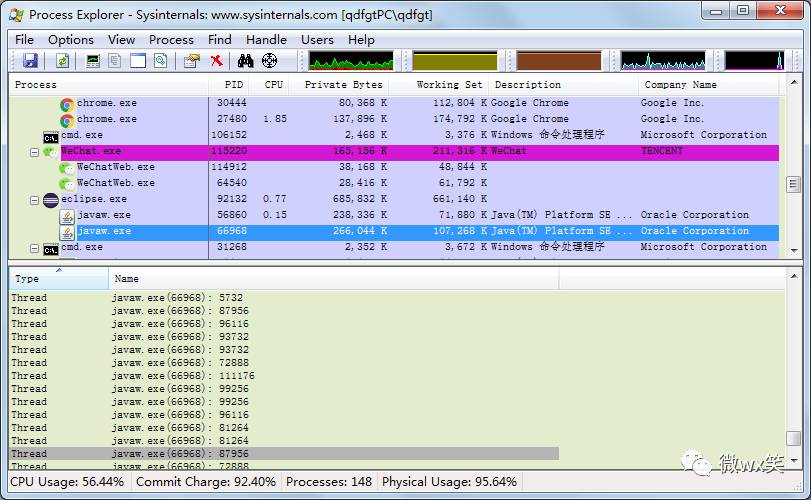811x500 pixels.
Task: Click the Chrome icon for PID 27480
Action: 67,120
